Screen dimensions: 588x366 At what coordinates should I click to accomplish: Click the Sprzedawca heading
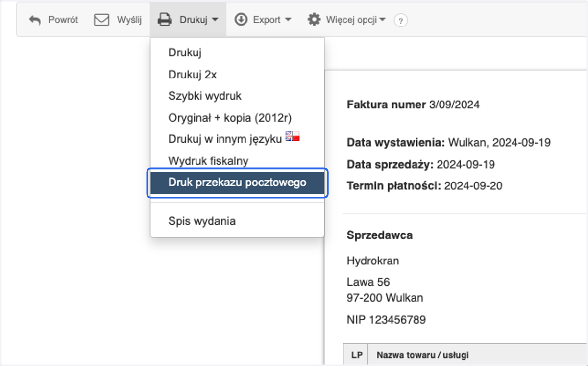380,235
